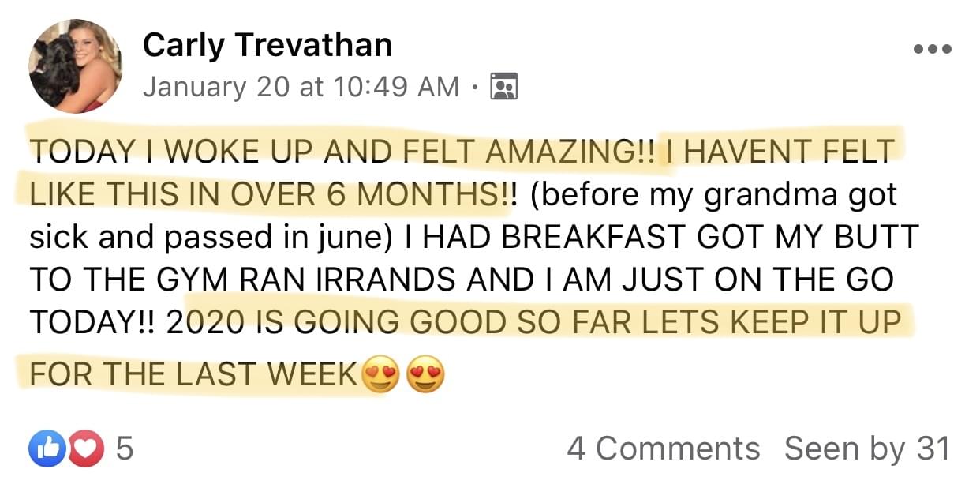Open the three-dot post options menu
980x488 pixels.
point(932,49)
